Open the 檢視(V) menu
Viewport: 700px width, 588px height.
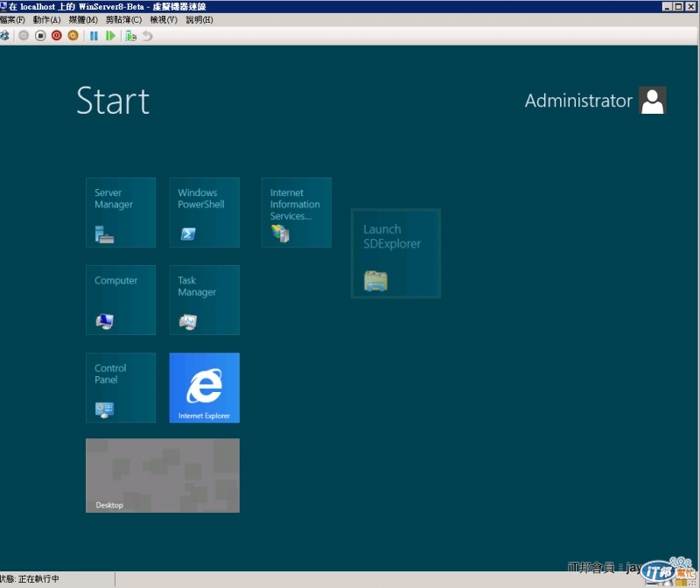pos(164,19)
